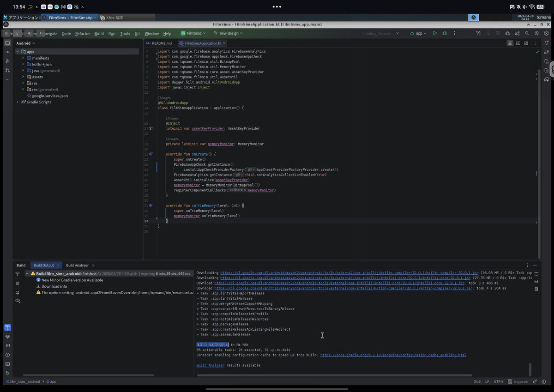Open more run actions menu
Screen dimensions: 554x392
[x=454, y=33]
